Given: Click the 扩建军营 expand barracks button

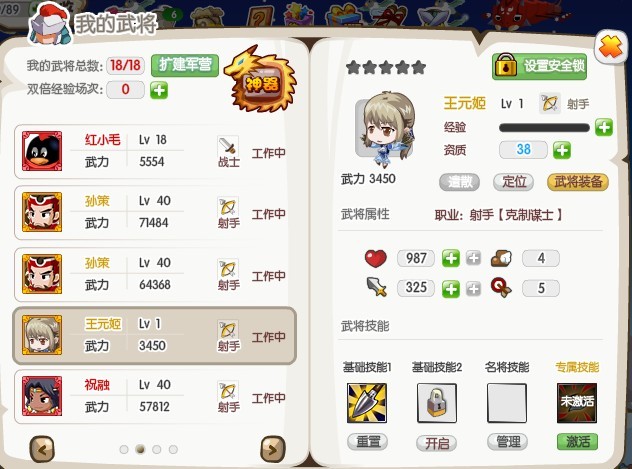Looking at the screenshot, I should coord(185,65).
